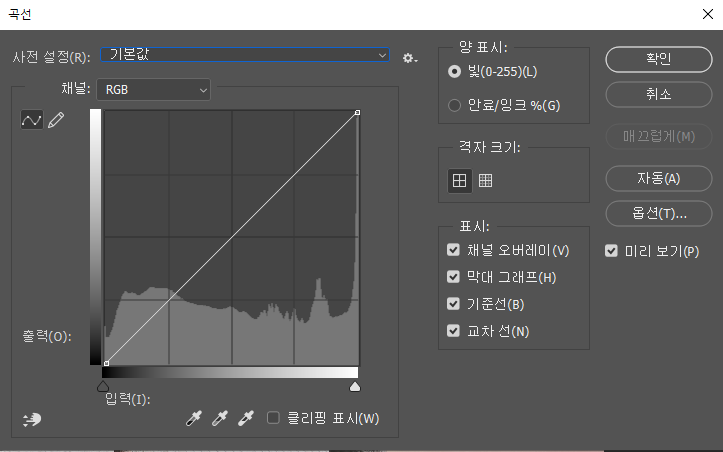Select the pencil draw-curve tool
This screenshot has height=452, width=723.
pyautogui.click(x=56, y=120)
